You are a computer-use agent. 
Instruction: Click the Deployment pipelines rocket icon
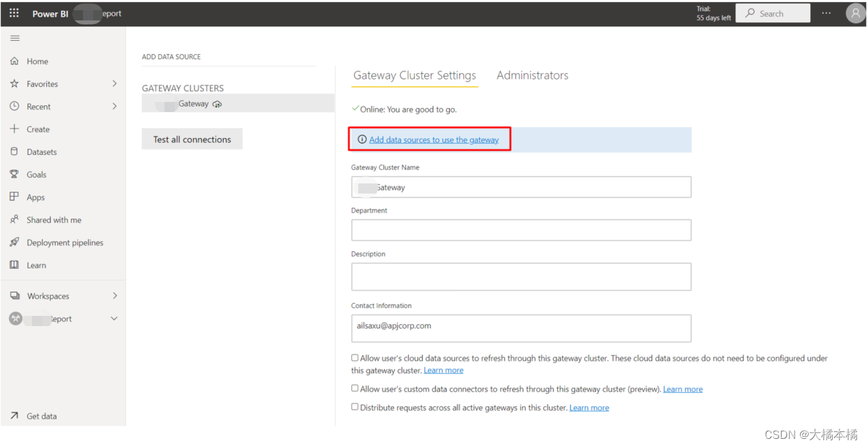pos(14,243)
